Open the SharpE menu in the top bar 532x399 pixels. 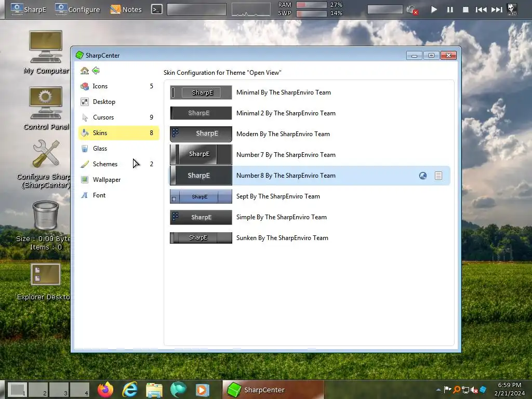28,9
